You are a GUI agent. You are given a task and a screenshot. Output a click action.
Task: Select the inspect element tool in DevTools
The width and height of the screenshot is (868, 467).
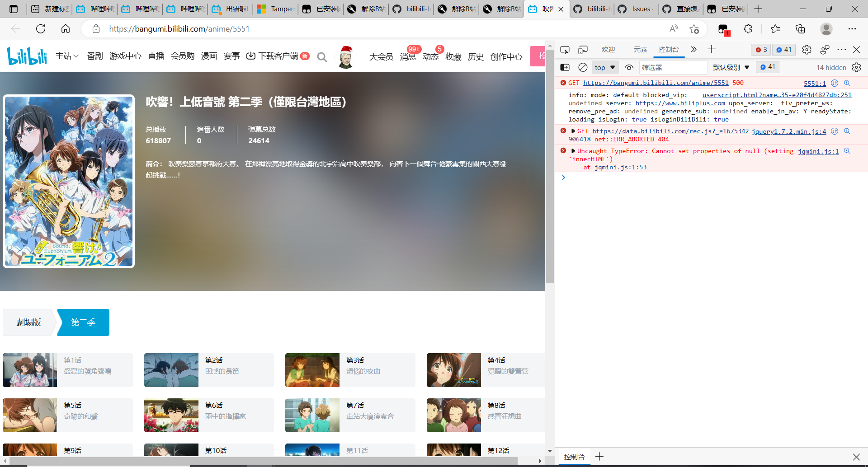point(565,50)
